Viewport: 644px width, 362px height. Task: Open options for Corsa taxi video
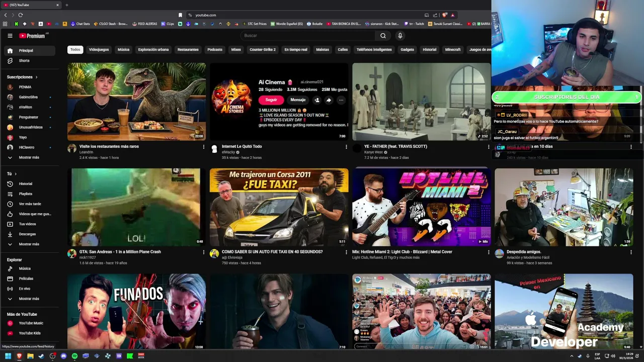tap(346, 252)
